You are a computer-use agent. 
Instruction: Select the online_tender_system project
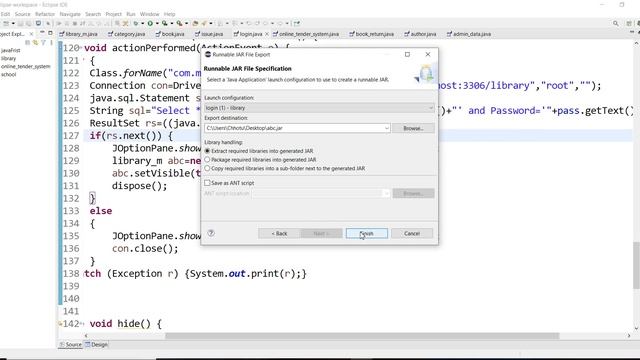coord(26,66)
